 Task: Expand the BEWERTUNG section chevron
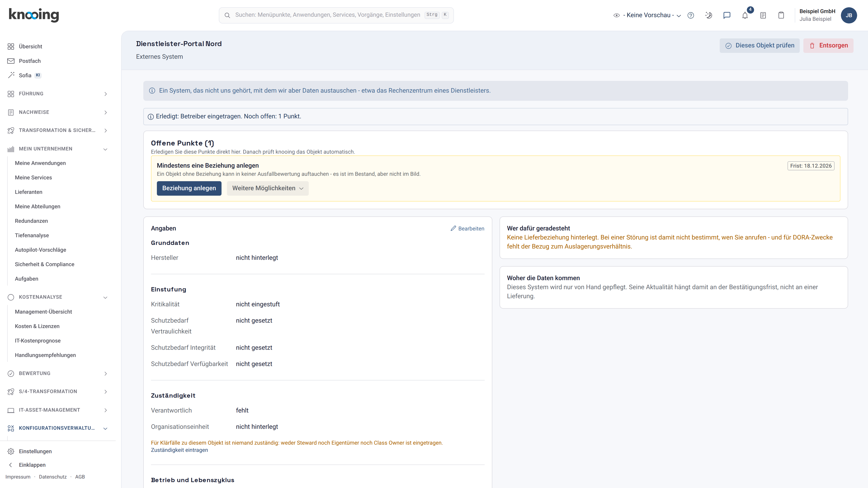tap(106, 374)
